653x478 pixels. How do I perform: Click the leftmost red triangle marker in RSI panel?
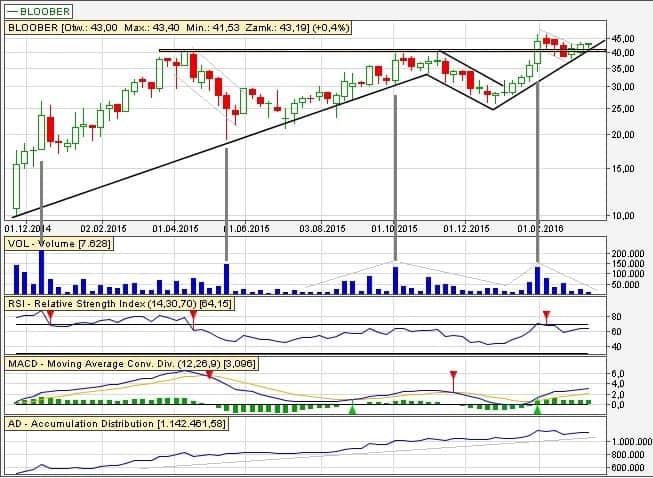(50, 316)
